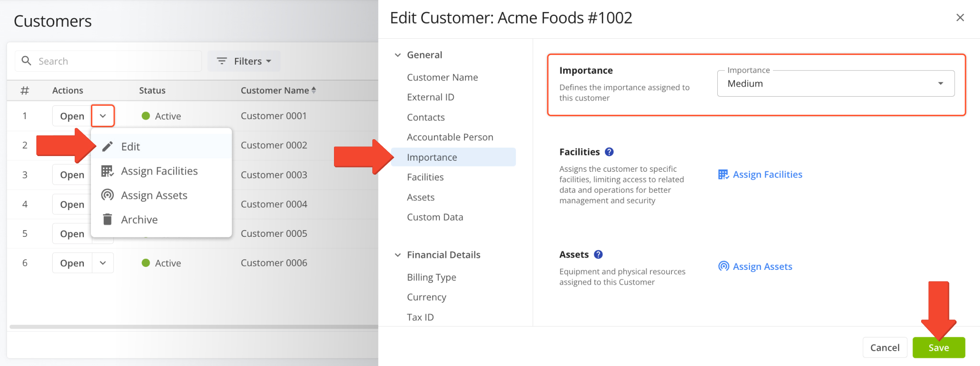Go to Customer Name section
The height and width of the screenshot is (366, 980).
[x=442, y=77]
